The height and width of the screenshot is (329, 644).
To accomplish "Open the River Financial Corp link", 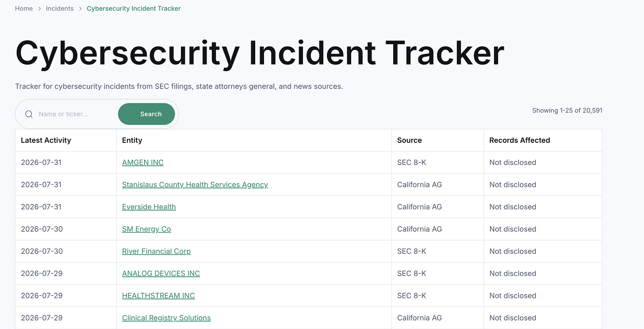I will (157, 251).
